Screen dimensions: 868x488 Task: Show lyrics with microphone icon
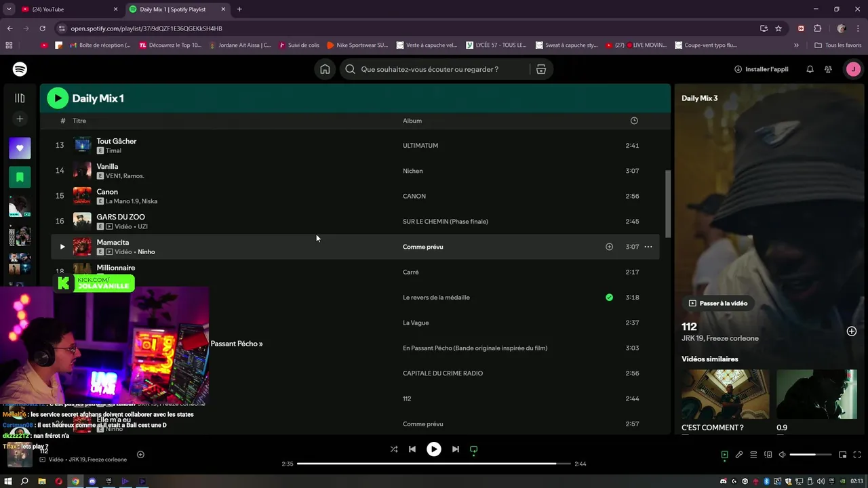pyautogui.click(x=739, y=455)
